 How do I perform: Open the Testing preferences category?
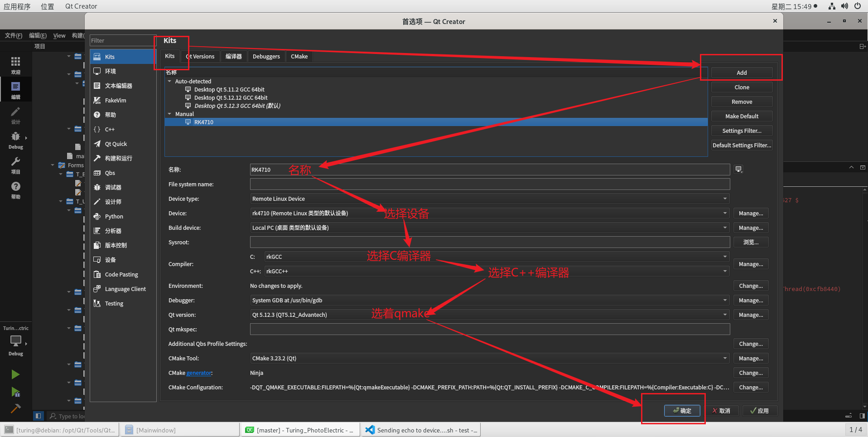[123, 303]
